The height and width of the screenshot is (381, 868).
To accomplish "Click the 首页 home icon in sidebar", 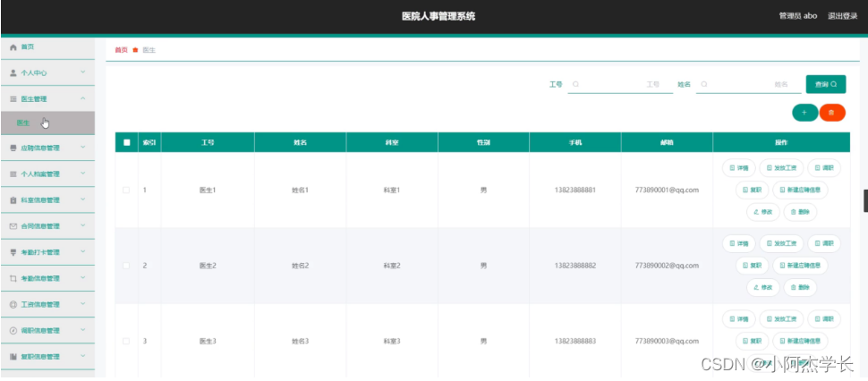I will point(13,47).
